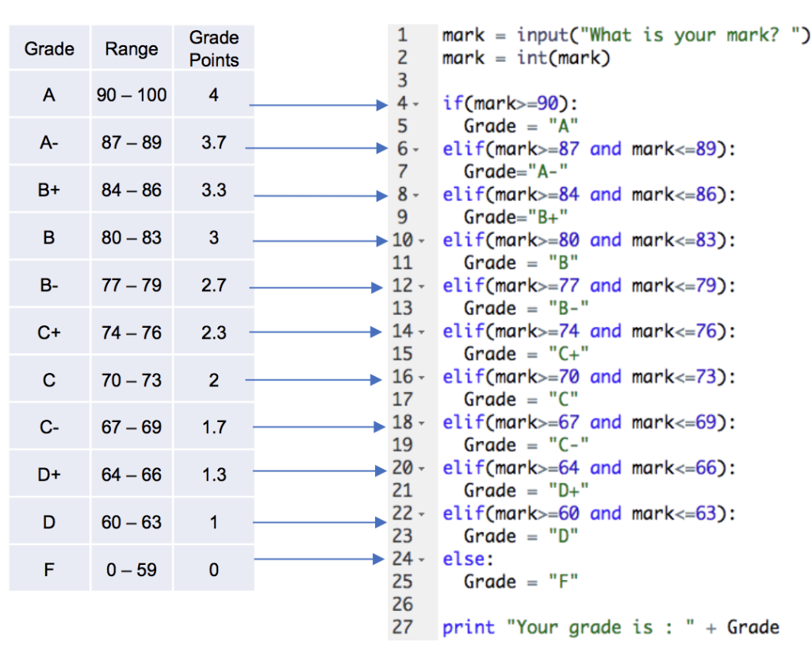The image size is (812, 657).
Task: Collapse the else block on line 24
Action: tap(423, 559)
